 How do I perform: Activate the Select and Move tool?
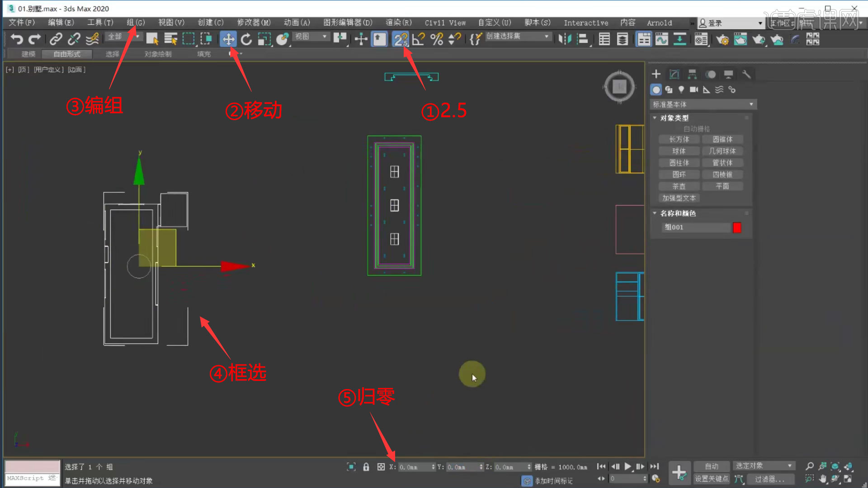[228, 39]
